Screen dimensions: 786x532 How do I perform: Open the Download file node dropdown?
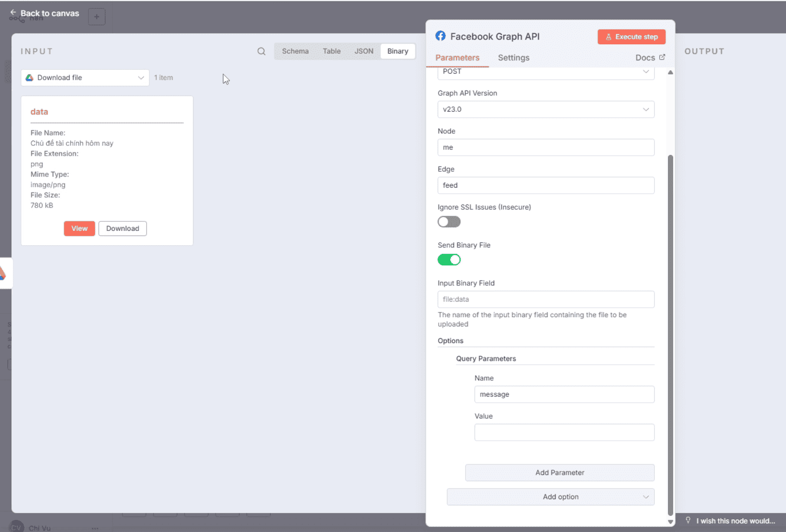click(x=85, y=78)
